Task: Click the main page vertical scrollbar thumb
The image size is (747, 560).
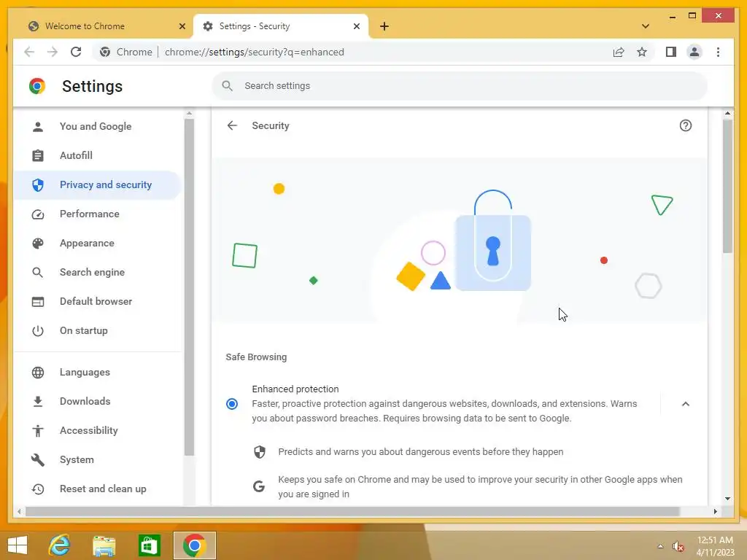Action: pos(727,186)
